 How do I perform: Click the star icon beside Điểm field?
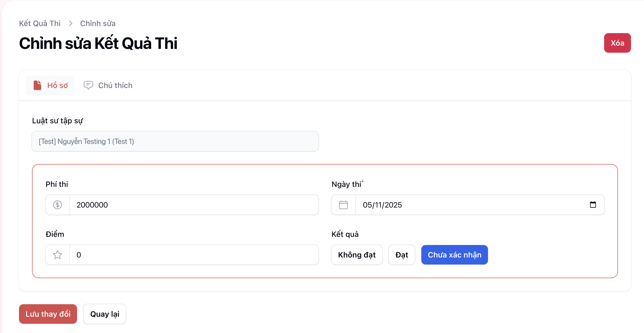(x=58, y=255)
